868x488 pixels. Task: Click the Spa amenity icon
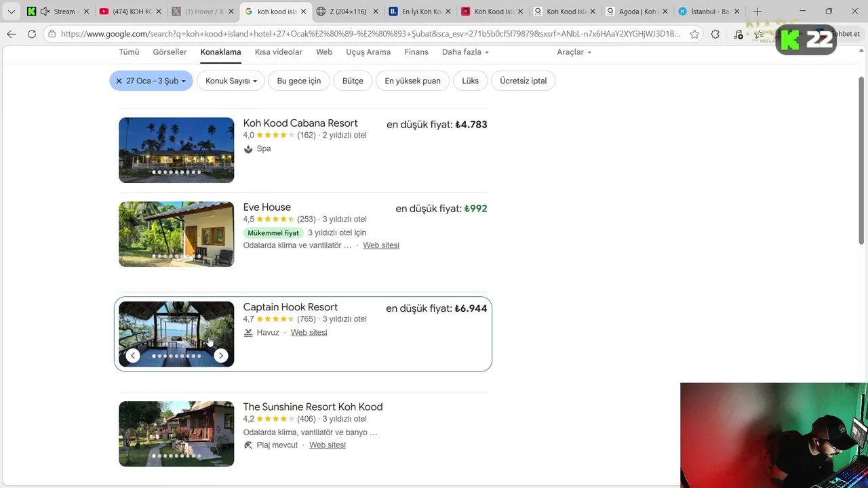pos(248,149)
